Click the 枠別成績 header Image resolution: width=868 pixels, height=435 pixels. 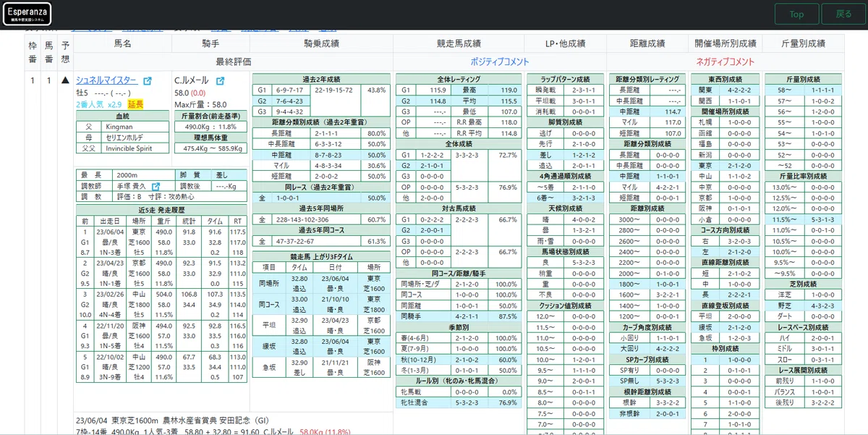click(725, 349)
